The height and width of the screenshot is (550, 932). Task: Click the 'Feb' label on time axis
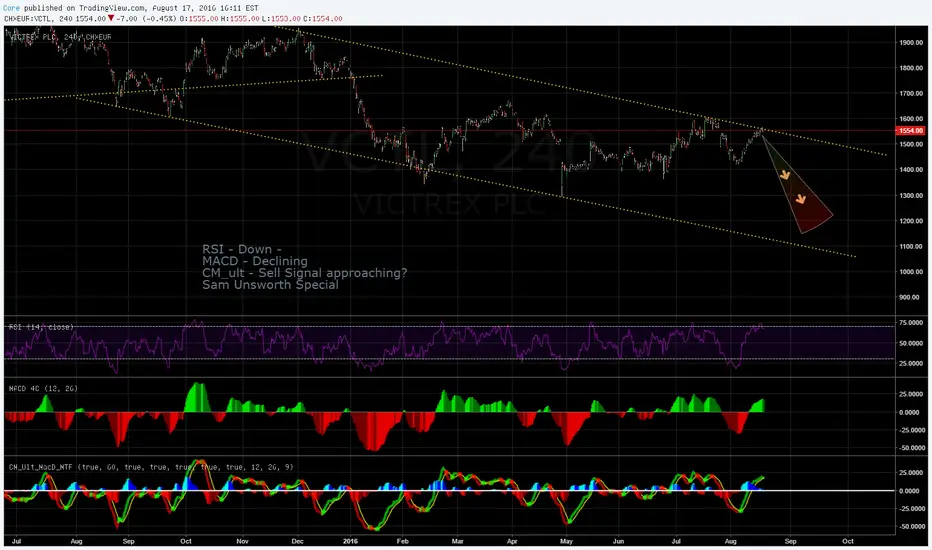tap(402, 541)
